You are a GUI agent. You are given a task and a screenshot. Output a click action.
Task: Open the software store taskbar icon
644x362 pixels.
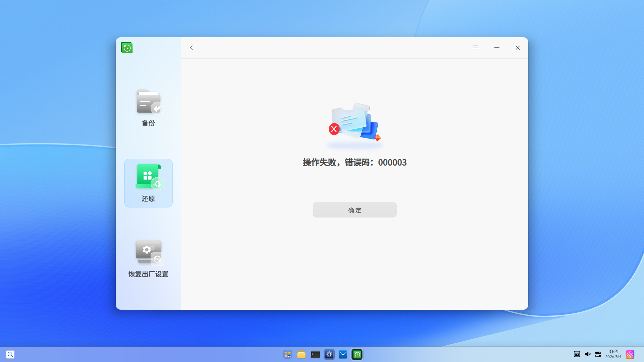point(343,354)
